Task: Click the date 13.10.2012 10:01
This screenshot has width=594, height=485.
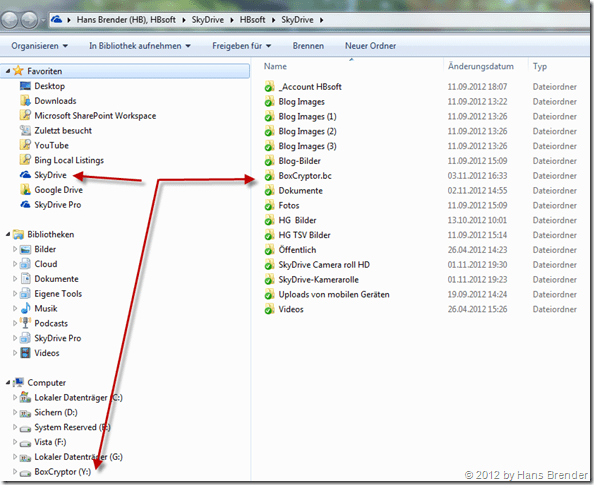Action: (477, 220)
